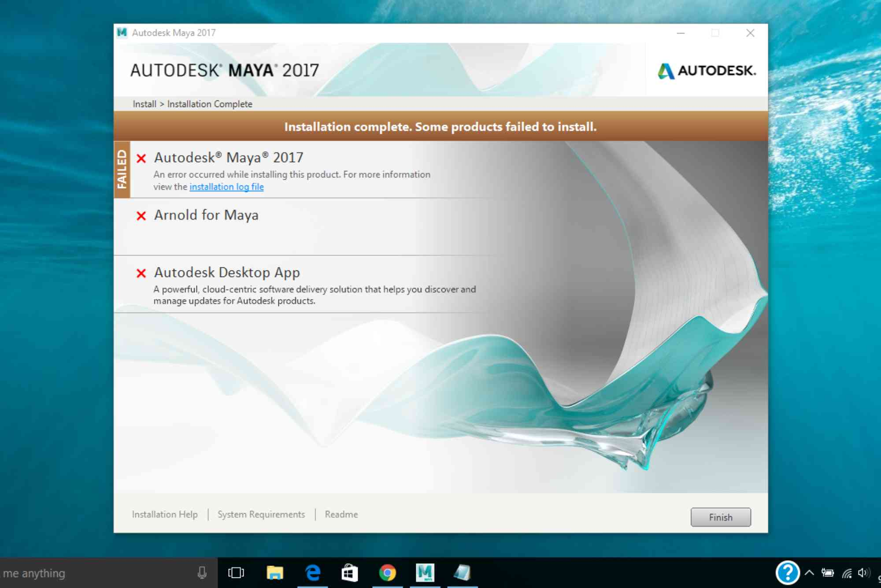881x588 pixels.
Task: Expand hidden icons in the system tray
Action: coord(809,573)
